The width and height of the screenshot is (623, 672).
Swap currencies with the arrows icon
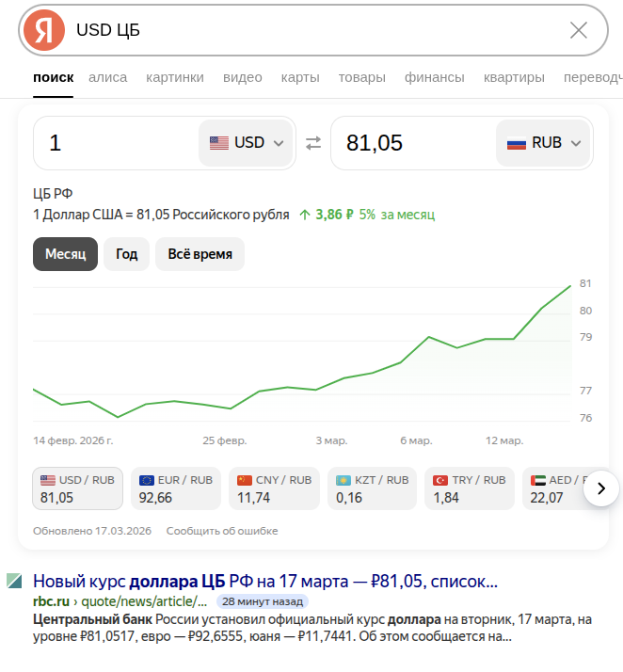click(313, 143)
